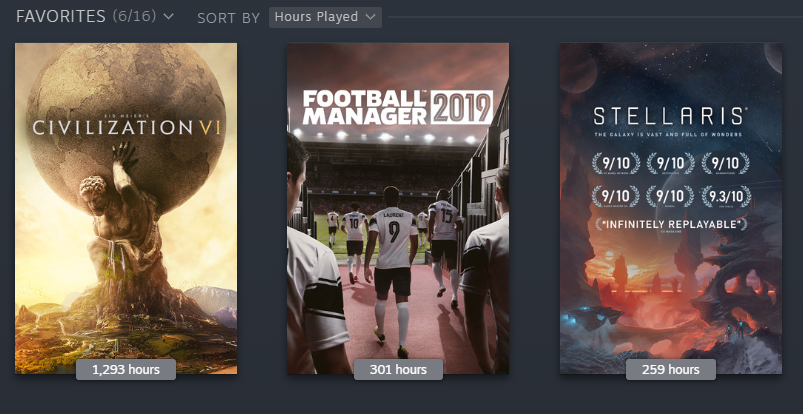Click the arrow inside Hours Played box

(x=371, y=17)
